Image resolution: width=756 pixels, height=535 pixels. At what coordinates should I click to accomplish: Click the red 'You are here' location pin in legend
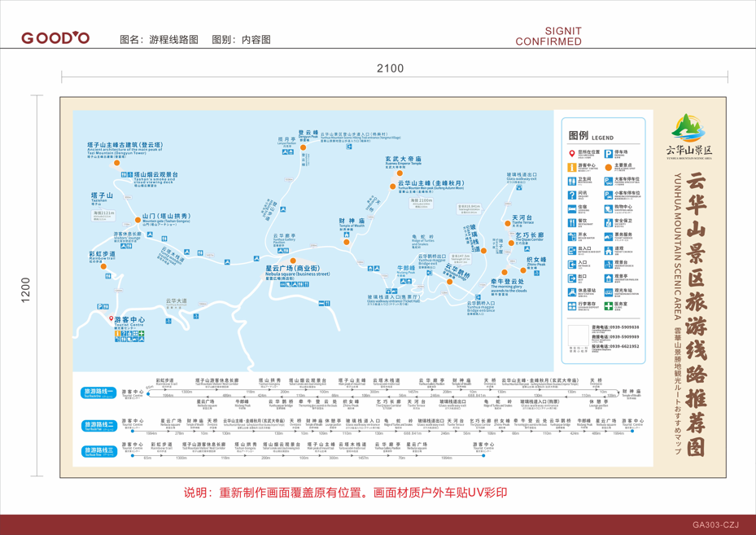(572, 153)
